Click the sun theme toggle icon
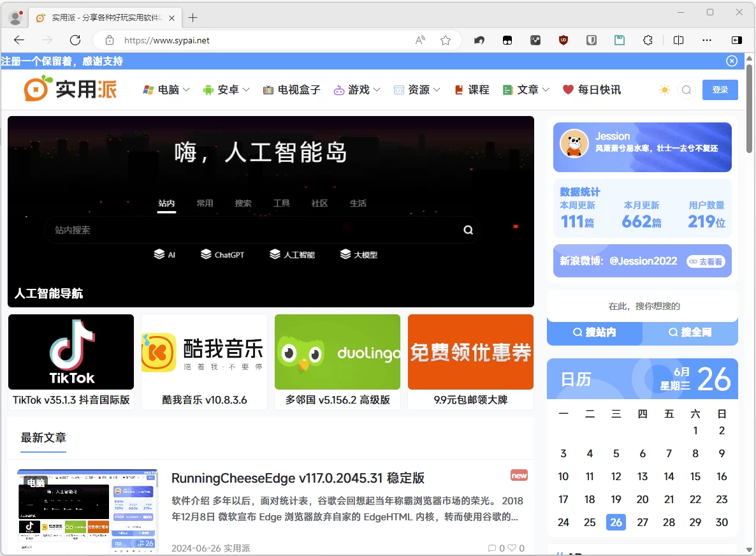756x556 pixels. click(x=665, y=90)
